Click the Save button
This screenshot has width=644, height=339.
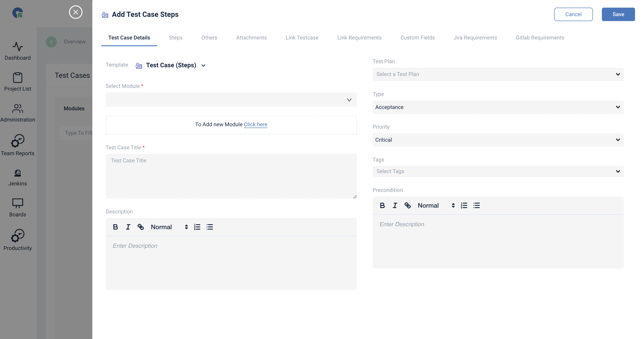click(x=618, y=14)
